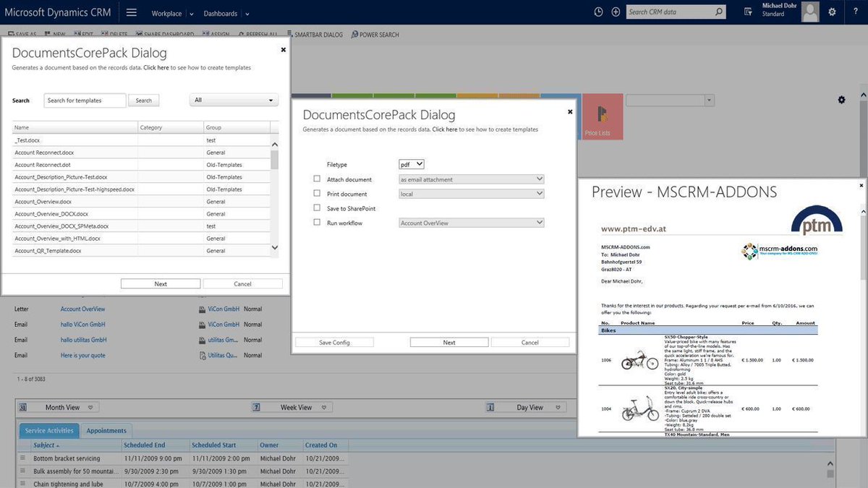Open the advanced find icon
The height and width of the screenshot is (488, 868).
pyautogui.click(x=749, y=12)
